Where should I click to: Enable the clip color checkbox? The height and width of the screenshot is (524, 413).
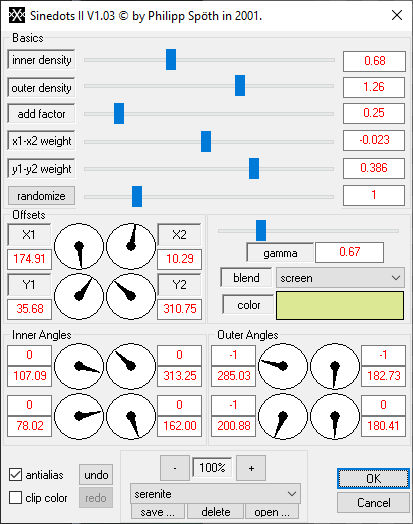pyautogui.click(x=15, y=498)
